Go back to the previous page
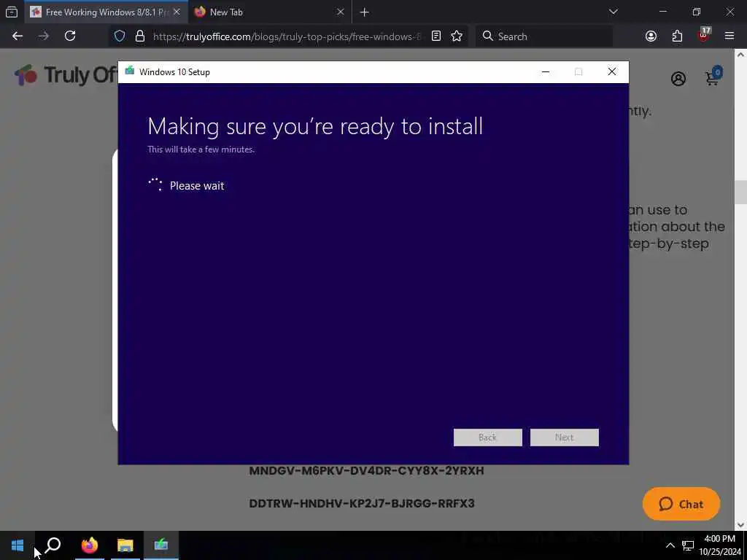The width and height of the screenshot is (747, 560). [x=18, y=36]
